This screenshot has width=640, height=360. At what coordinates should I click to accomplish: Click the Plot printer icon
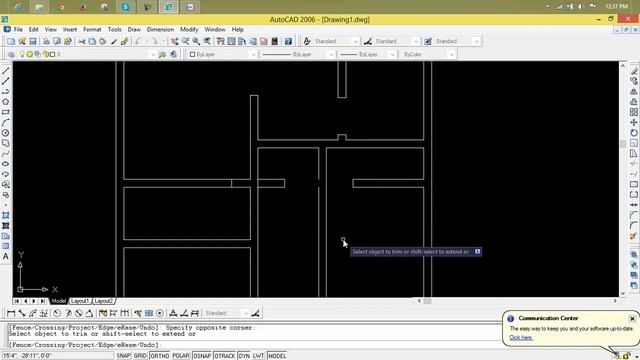(47, 41)
